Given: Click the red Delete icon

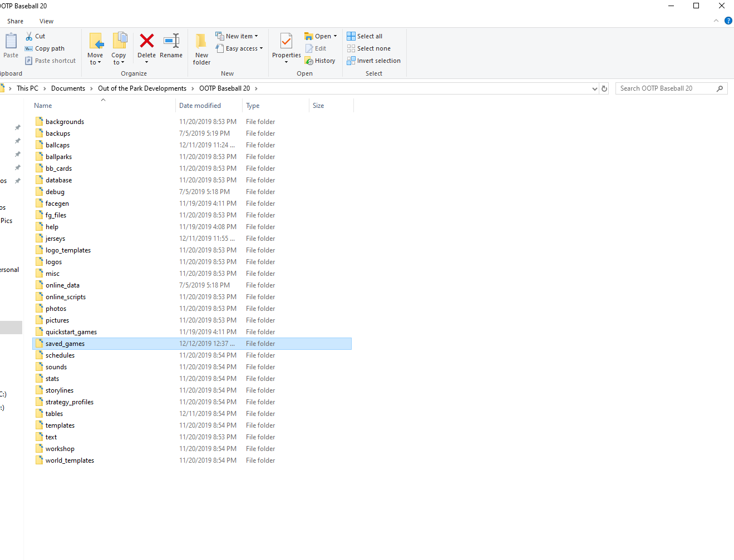Looking at the screenshot, I should [x=147, y=41].
